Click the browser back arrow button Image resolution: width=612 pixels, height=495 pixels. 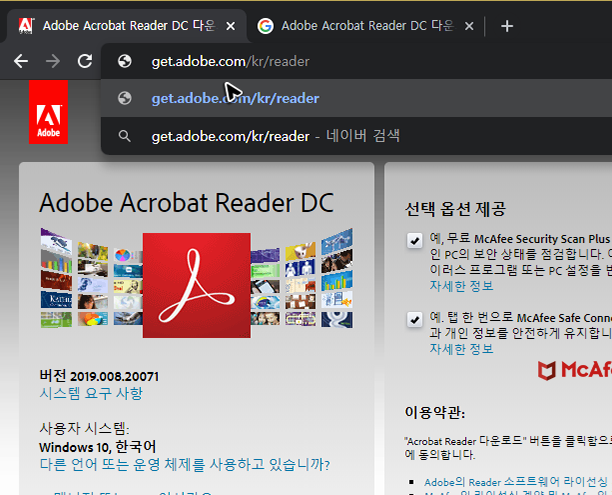21,61
